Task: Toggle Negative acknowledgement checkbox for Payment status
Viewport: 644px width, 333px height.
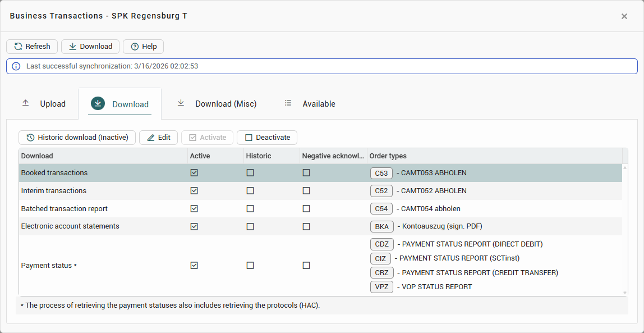Action: click(x=306, y=266)
